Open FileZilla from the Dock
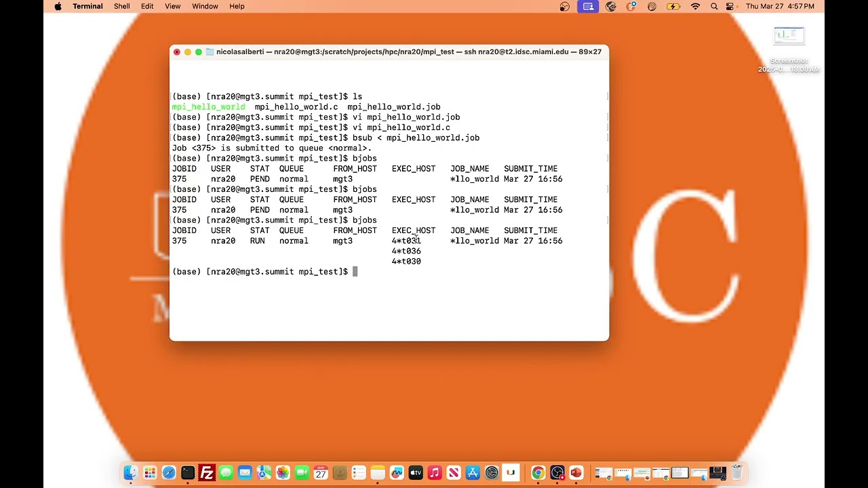 207,472
